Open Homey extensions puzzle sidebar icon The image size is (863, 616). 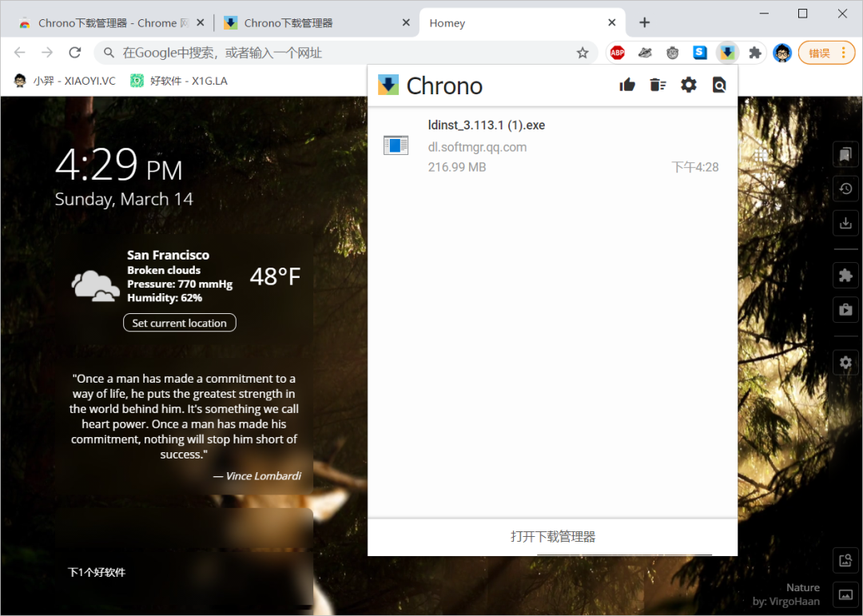point(845,275)
